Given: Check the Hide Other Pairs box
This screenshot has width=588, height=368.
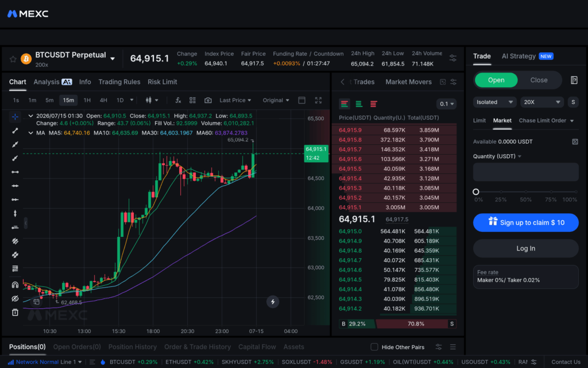Looking at the screenshot, I should [374, 347].
